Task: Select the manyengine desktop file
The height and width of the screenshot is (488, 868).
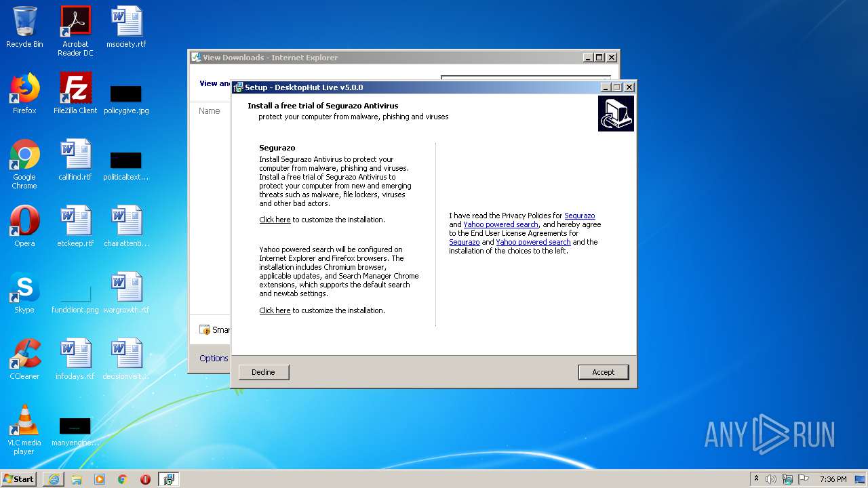Action: [75, 431]
